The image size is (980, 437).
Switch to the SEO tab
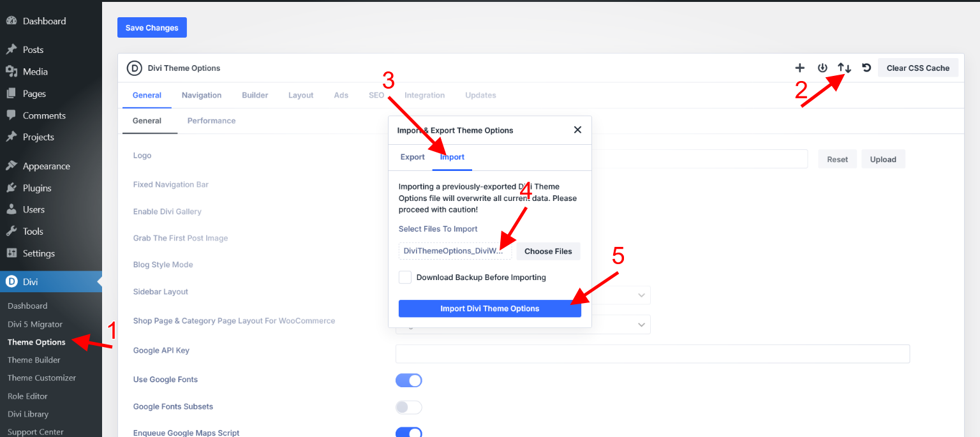click(376, 95)
